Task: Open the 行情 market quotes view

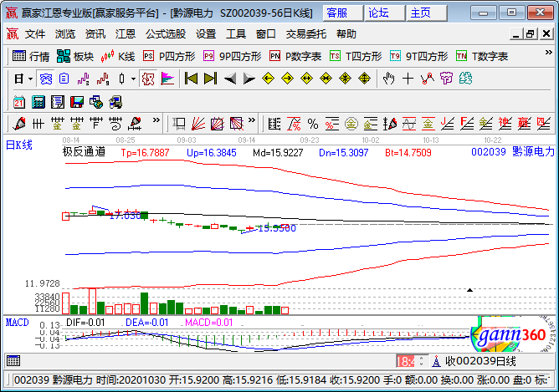Action: [31, 56]
